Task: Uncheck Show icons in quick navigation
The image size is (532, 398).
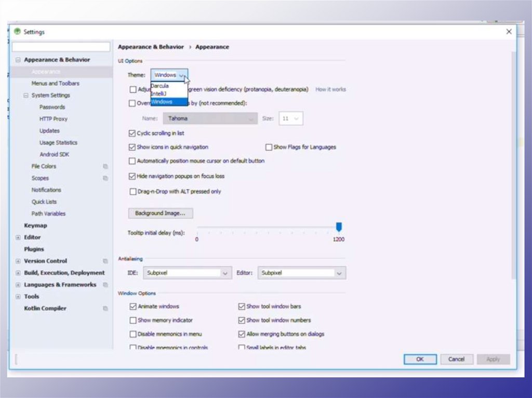Action: click(x=132, y=147)
